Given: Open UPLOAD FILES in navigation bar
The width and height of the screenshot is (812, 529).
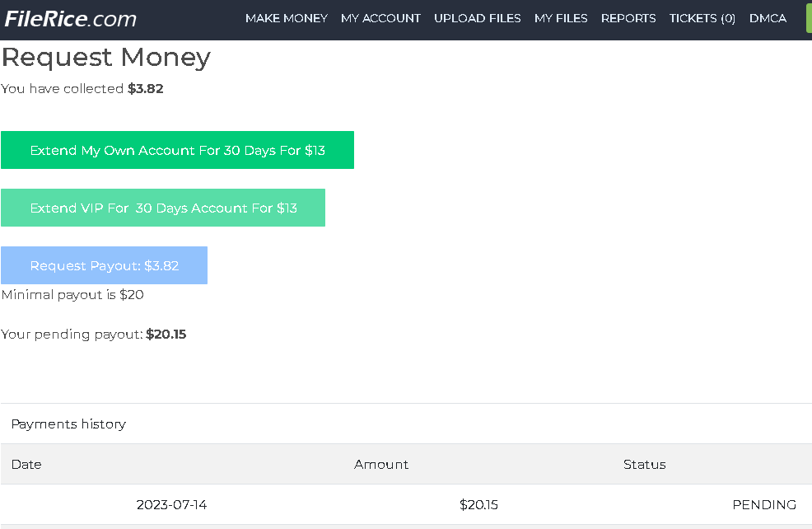Looking at the screenshot, I should click(477, 18).
